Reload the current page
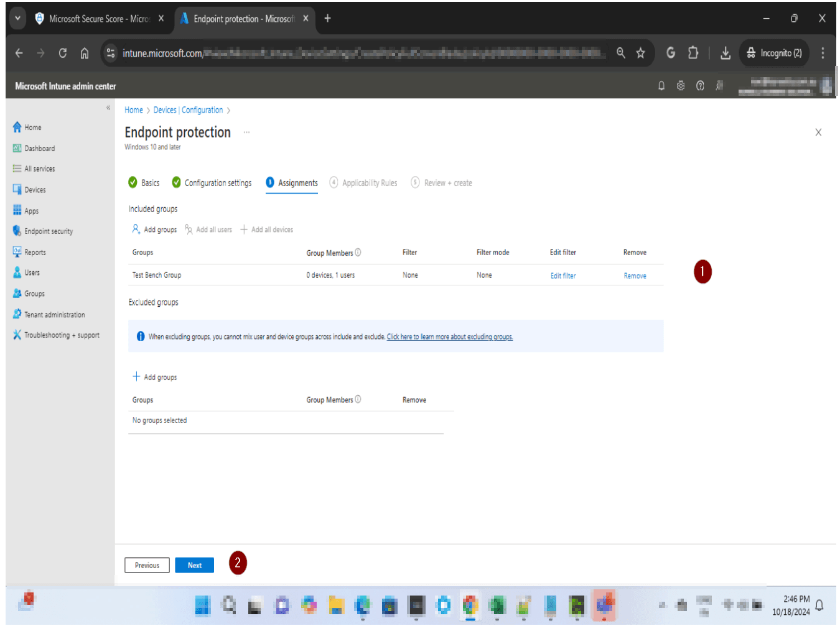840x631 pixels. tap(63, 54)
